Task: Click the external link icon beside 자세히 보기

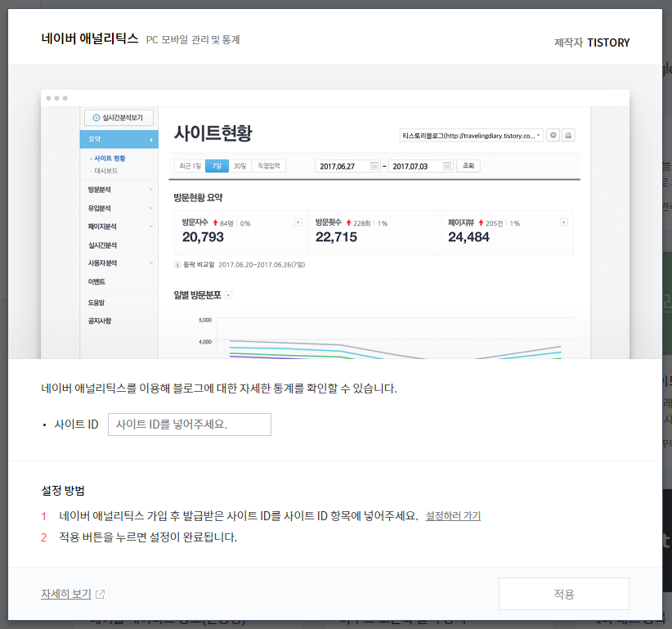Action: coord(100,595)
